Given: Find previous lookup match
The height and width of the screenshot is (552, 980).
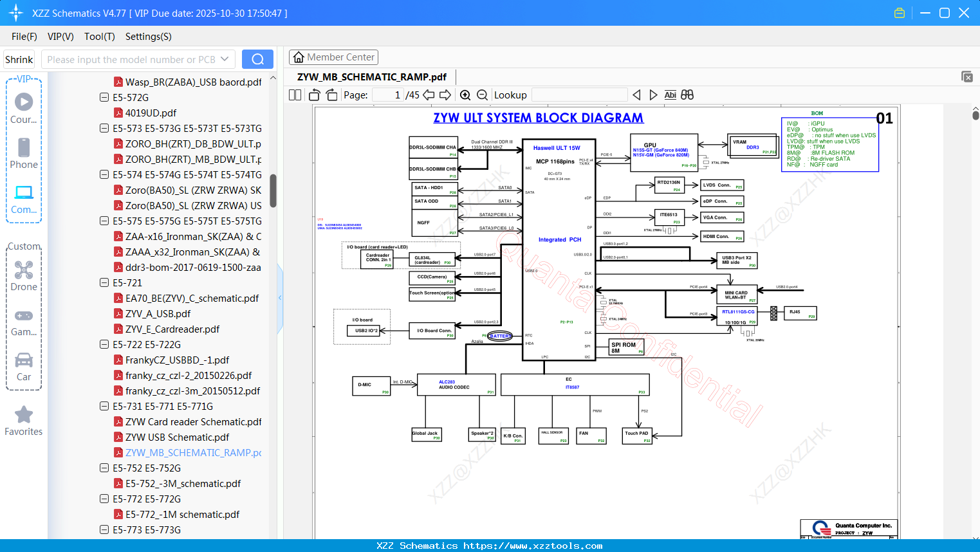Looking at the screenshot, I should tap(636, 95).
